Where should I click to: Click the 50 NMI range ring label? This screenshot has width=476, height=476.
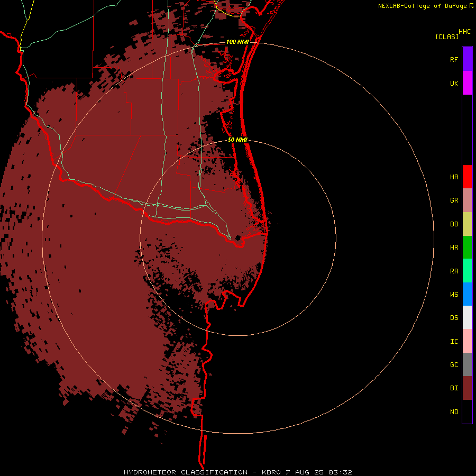click(x=237, y=140)
